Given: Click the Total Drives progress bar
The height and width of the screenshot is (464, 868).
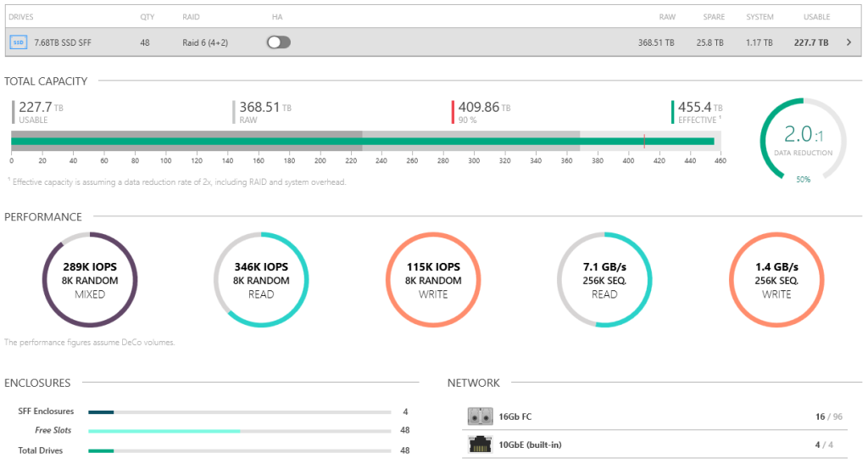Looking at the screenshot, I should [239, 450].
